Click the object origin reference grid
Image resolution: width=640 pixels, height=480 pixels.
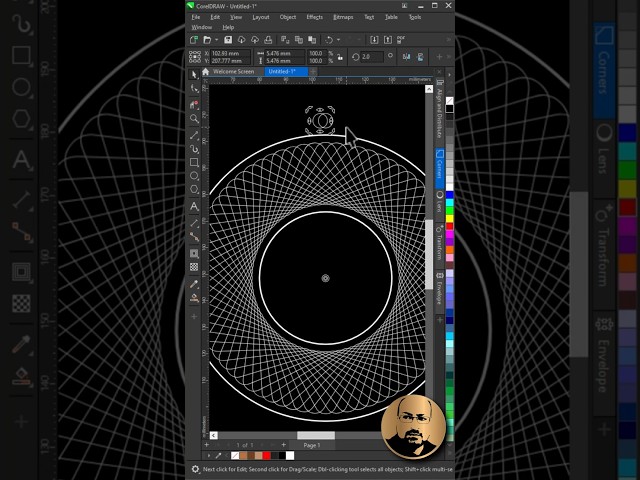click(195, 57)
